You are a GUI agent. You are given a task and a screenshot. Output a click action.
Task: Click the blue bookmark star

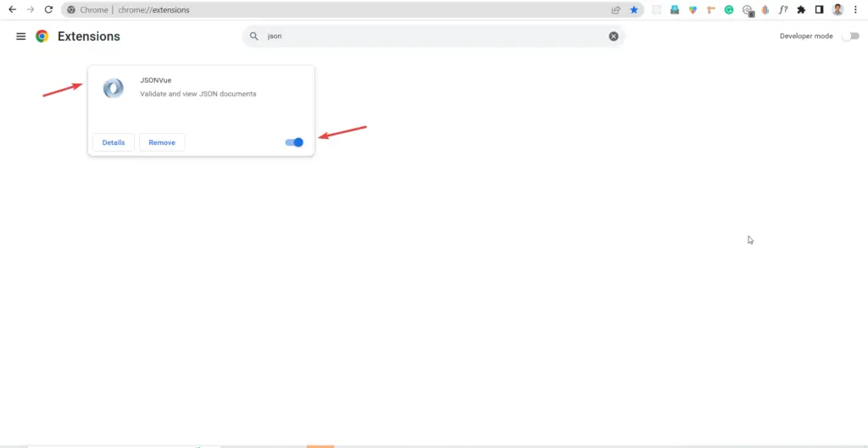(x=634, y=9)
